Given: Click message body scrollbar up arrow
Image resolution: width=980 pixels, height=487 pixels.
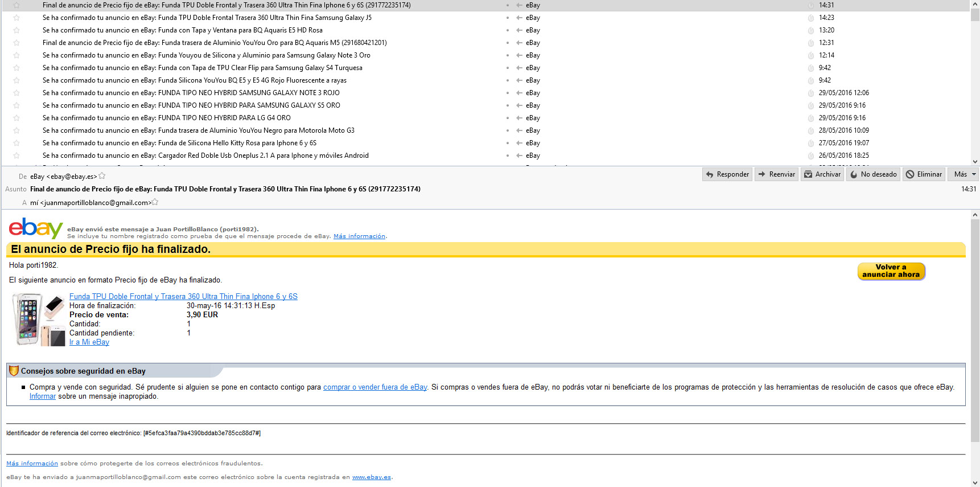Looking at the screenshot, I should point(975,215).
